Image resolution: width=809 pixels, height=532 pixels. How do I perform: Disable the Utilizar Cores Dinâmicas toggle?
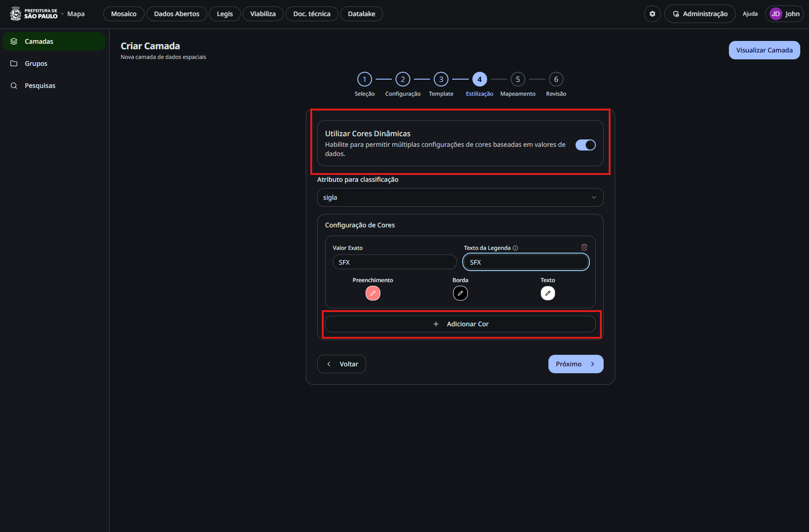click(x=586, y=145)
